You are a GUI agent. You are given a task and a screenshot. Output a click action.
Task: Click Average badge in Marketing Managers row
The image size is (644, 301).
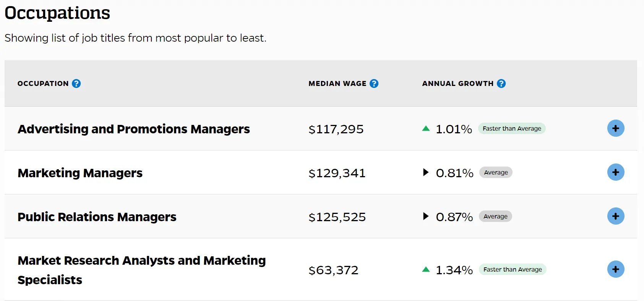pyautogui.click(x=496, y=173)
